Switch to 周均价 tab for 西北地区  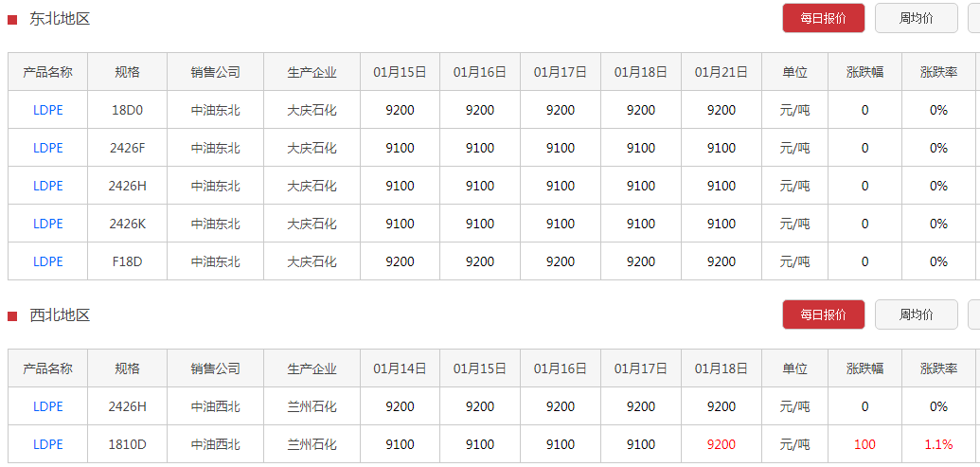coord(916,314)
